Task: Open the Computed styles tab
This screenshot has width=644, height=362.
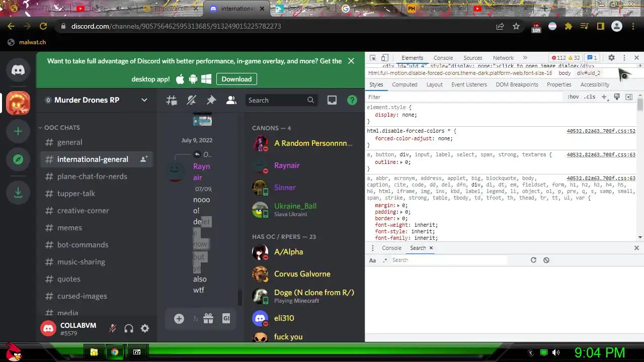Action: click(405, 84)
